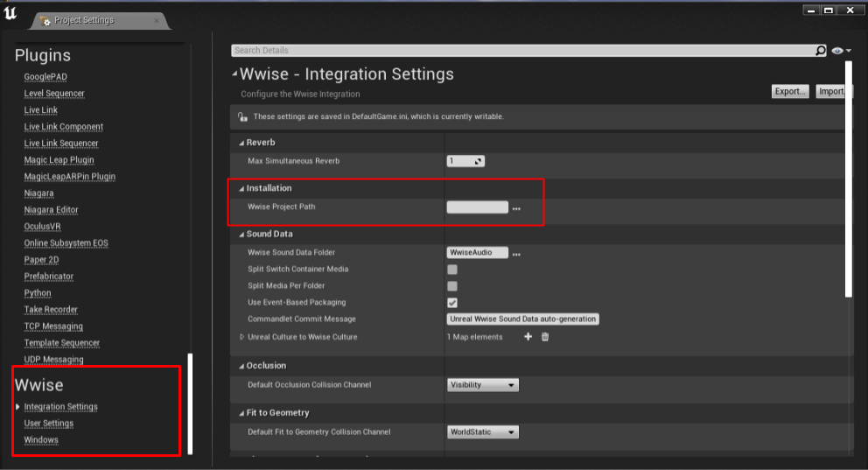
Task: Select Niagara in Plugins list
Action: point(38,193)
